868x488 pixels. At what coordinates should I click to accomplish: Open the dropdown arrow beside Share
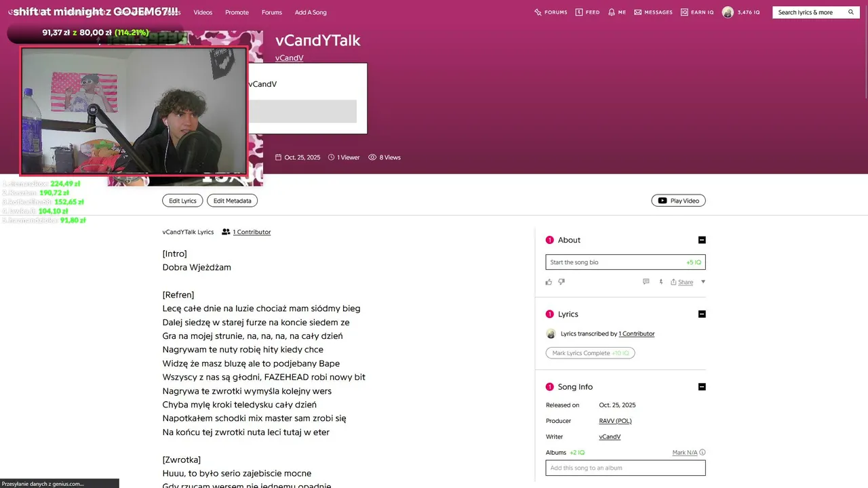point(703,282)
